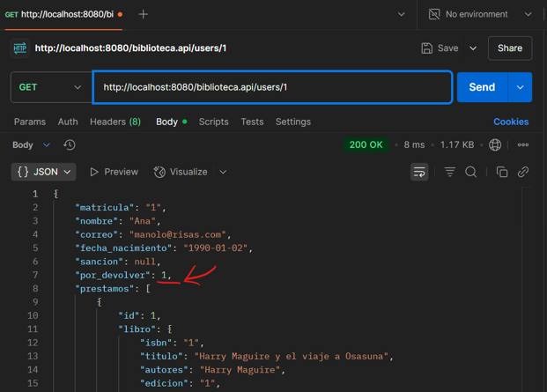Click the Save button label
547x392 pixels.
pos(448,48)
